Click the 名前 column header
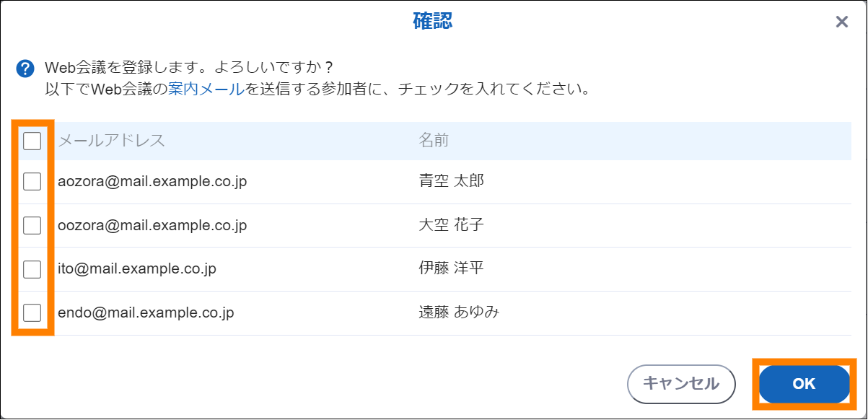The image size is (868, 420). pyautogui.click(x=434, y=140)
